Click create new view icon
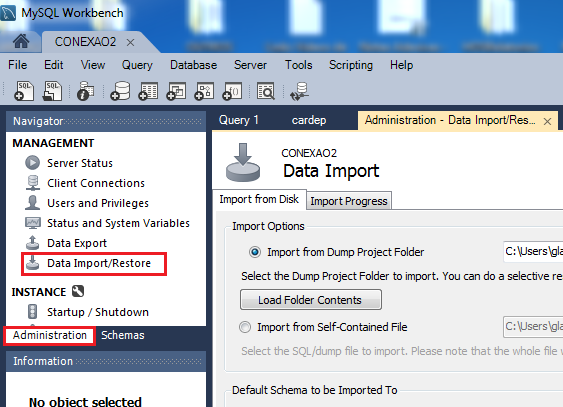The height and width of the screenshot is (407, 563). [176, 91]
